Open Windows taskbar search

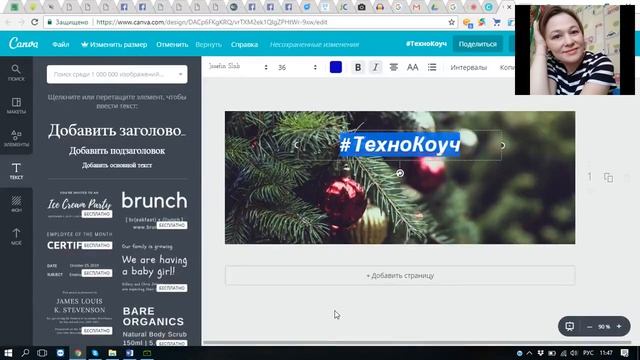tap(25, 353)
